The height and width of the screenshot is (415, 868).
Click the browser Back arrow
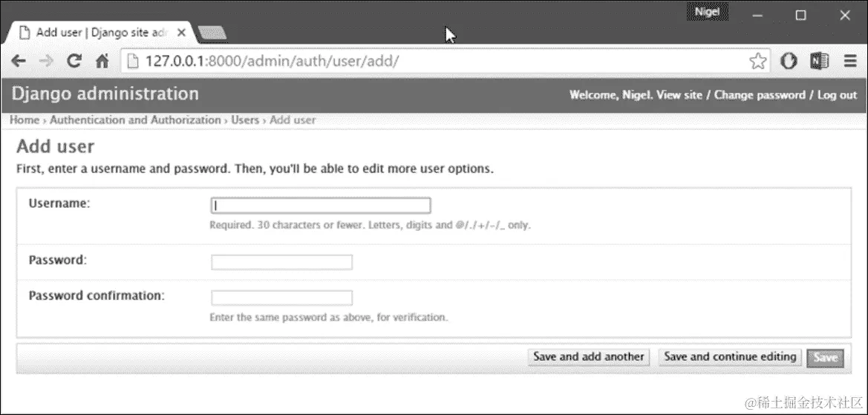coord(19,61)
